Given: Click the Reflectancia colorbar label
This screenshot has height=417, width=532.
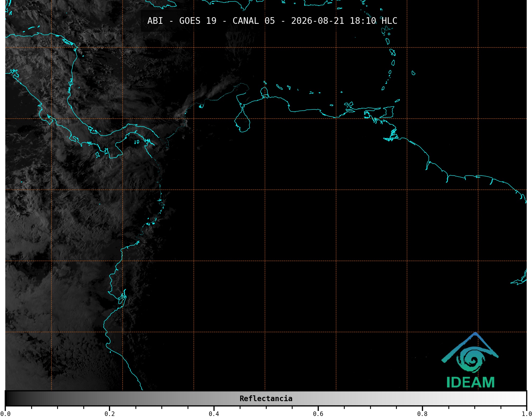Looking at the screenshot, I should (266, 398).
